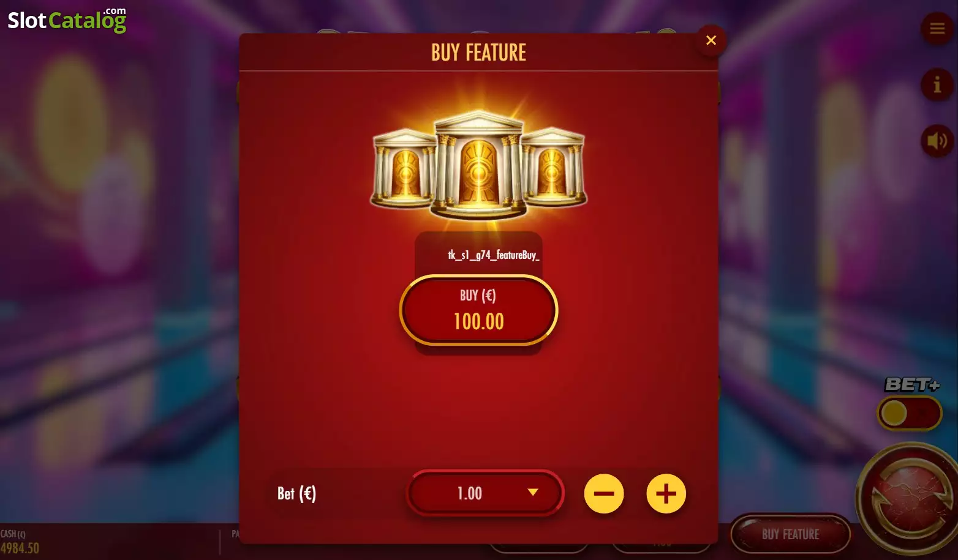Screen dimensions: 958x560
Task: Close the Buy Feature dialog
Action: click(x=711, y=40)
